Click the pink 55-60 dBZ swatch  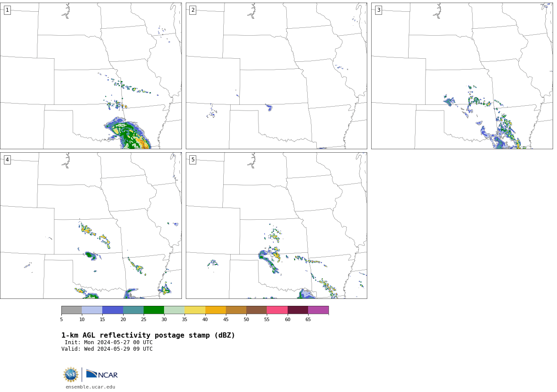[x=277, y=310]
